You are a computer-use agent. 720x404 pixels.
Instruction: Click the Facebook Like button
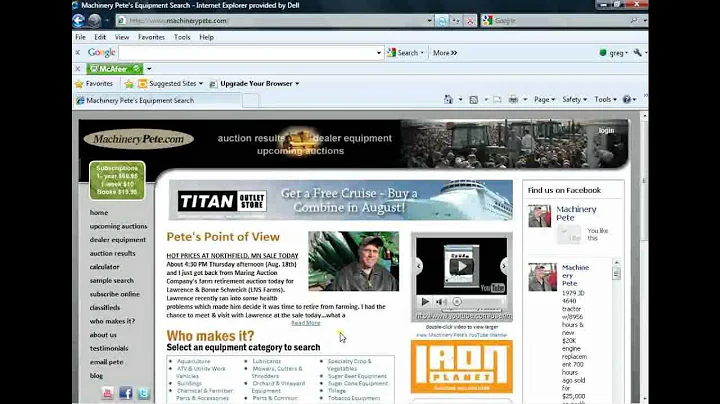coord(569,235)
